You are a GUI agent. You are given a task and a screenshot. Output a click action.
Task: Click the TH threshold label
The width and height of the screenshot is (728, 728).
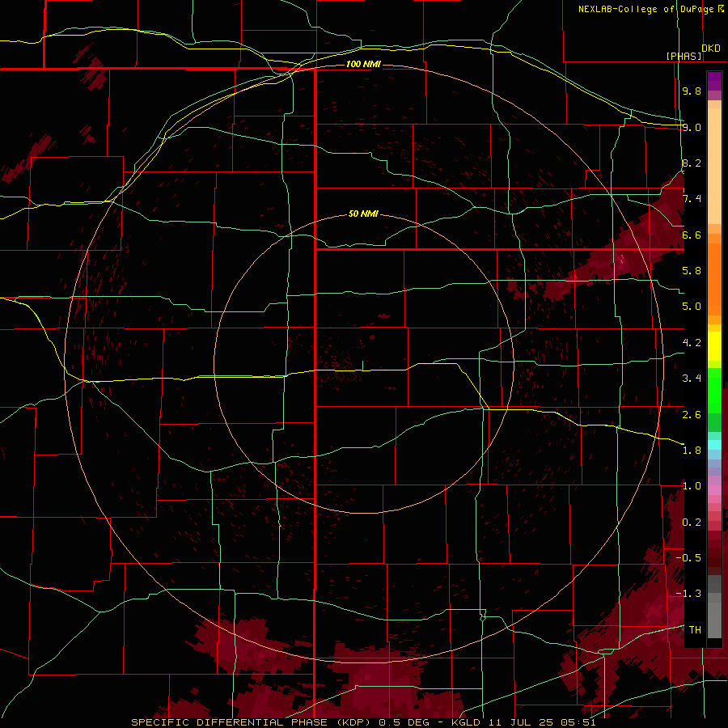[x=695, y=629]
